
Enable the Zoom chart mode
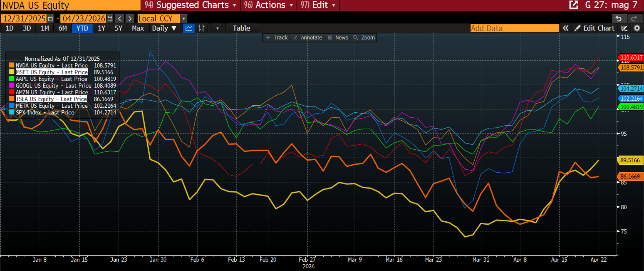click(x=364, y=38)
